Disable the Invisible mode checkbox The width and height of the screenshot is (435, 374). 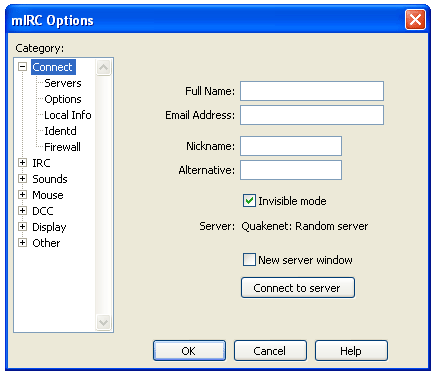click(x=249, y=201)
